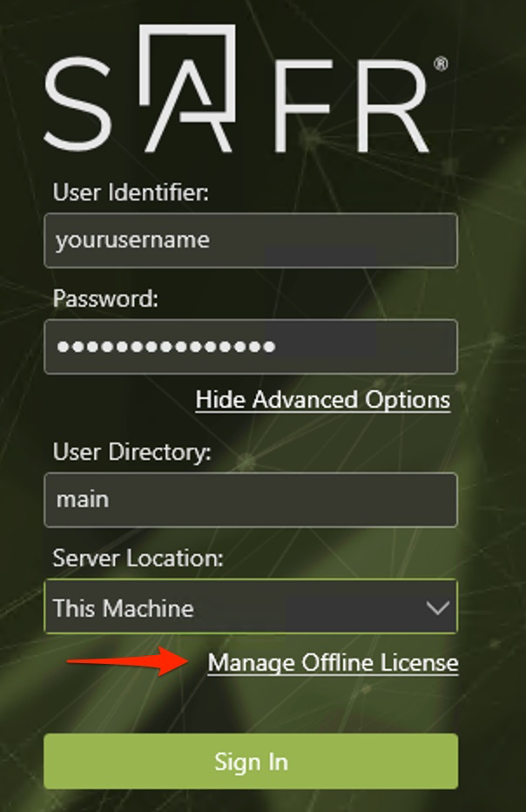Click the registered trademark symbol beside SAFR

pos(441,65)
